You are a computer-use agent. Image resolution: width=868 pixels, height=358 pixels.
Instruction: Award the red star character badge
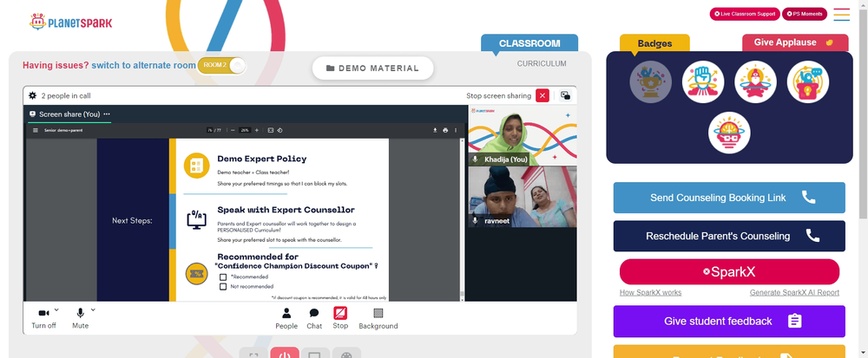coord(755,81)
